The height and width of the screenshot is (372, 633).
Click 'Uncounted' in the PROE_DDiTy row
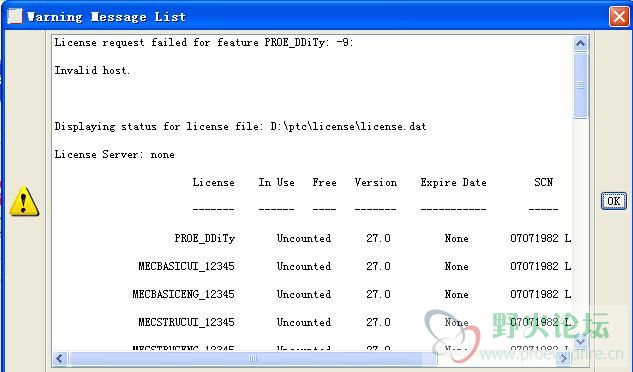tap(304, 238)
